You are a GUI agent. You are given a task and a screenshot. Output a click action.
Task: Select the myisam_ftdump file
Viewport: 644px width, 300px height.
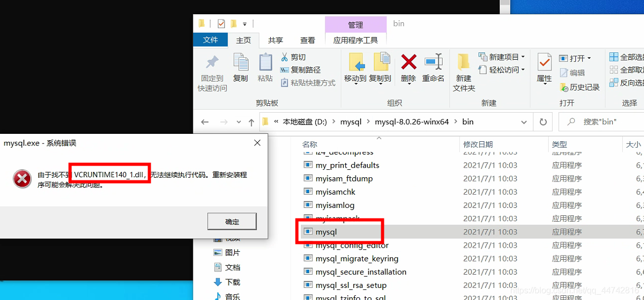pos(344,178)
